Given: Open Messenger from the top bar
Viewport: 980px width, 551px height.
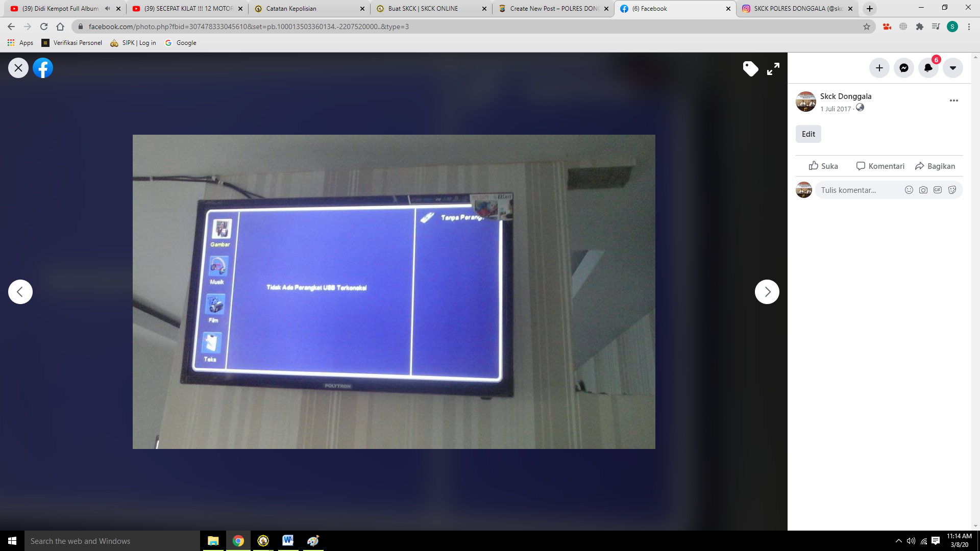Looking at the screenshot, I should point(903,68).
